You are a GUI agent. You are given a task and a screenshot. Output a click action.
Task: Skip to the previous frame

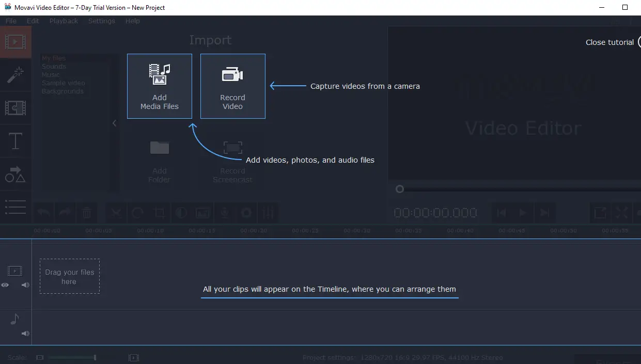[x=501, y=212]
